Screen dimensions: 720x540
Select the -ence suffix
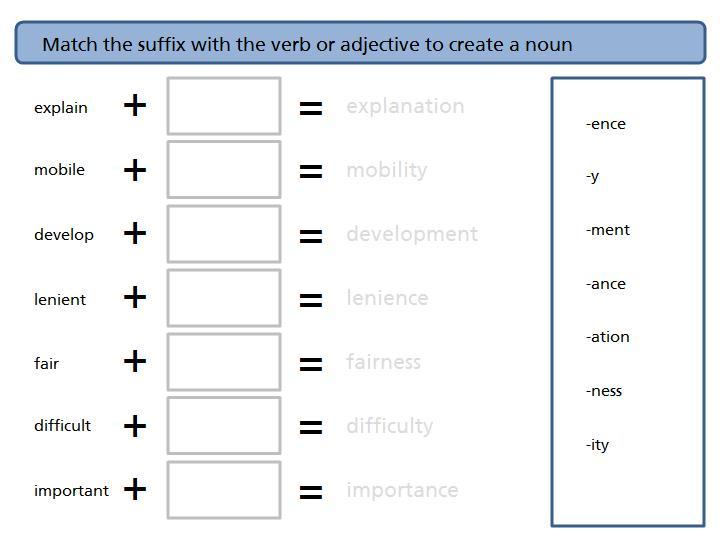click(605, 124)
